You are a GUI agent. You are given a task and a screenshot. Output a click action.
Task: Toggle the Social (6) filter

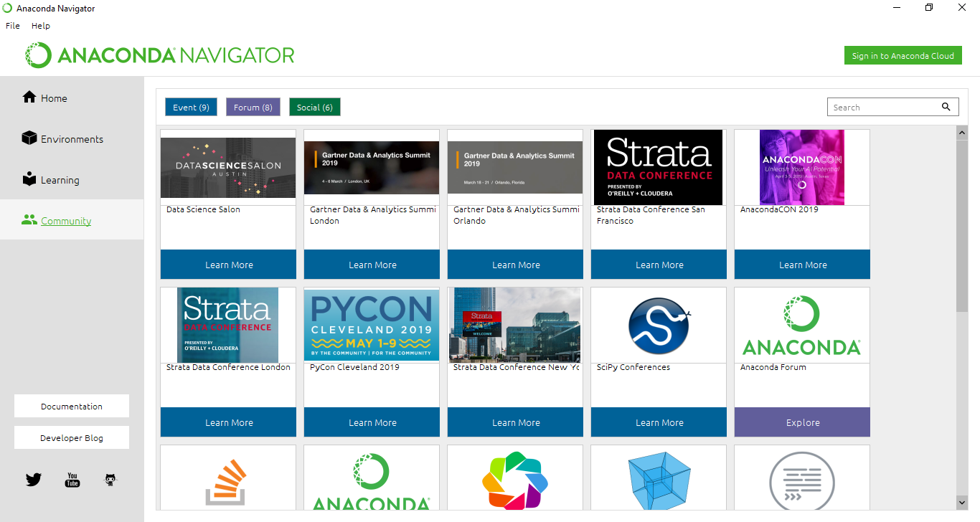pos(315,107)
